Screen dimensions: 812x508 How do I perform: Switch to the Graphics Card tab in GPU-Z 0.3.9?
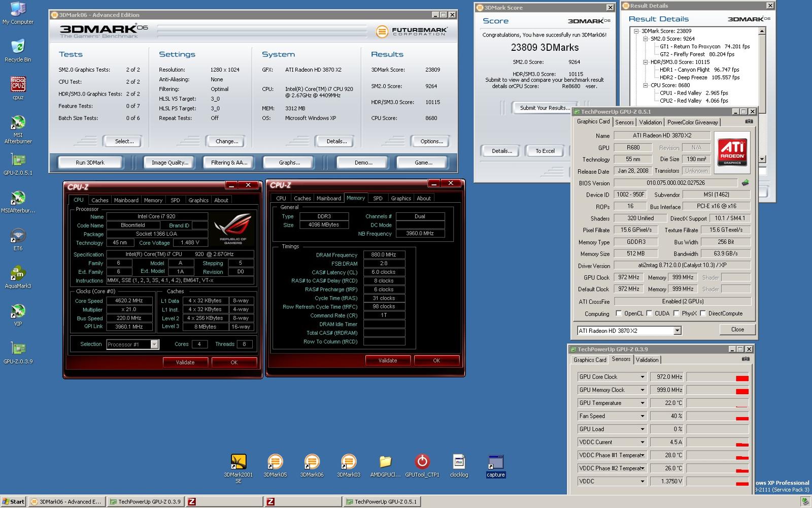pyautogui.click(x=590, y=360)
